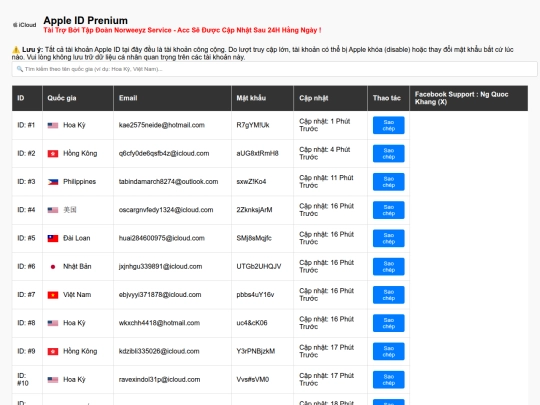Click password sxwZ!Ko4
Viewport: 540px width, 405px height.
251,181
